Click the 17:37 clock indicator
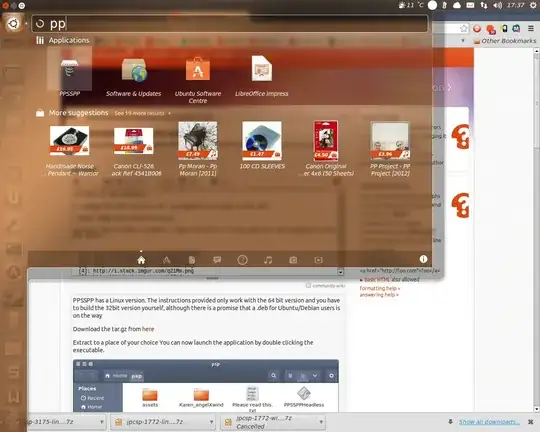This screenshot has width=540, height=432. pos(516,5)
